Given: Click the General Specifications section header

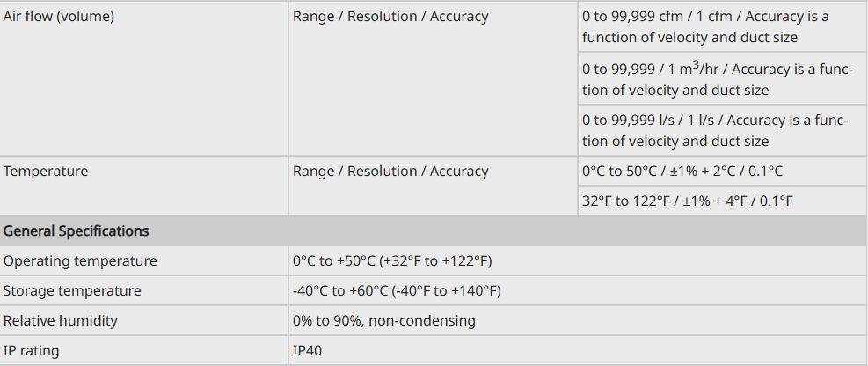Looking at the screenshot, I should [77, 231].
